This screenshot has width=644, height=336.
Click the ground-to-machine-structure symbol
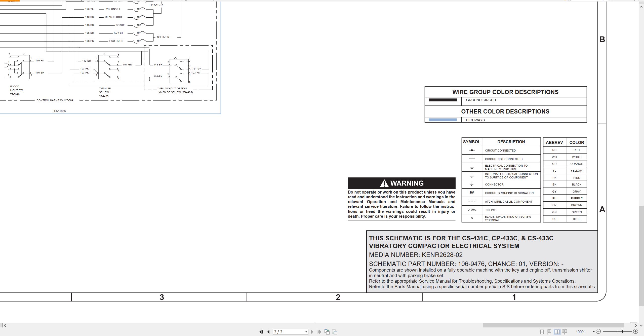pos(472,167)
